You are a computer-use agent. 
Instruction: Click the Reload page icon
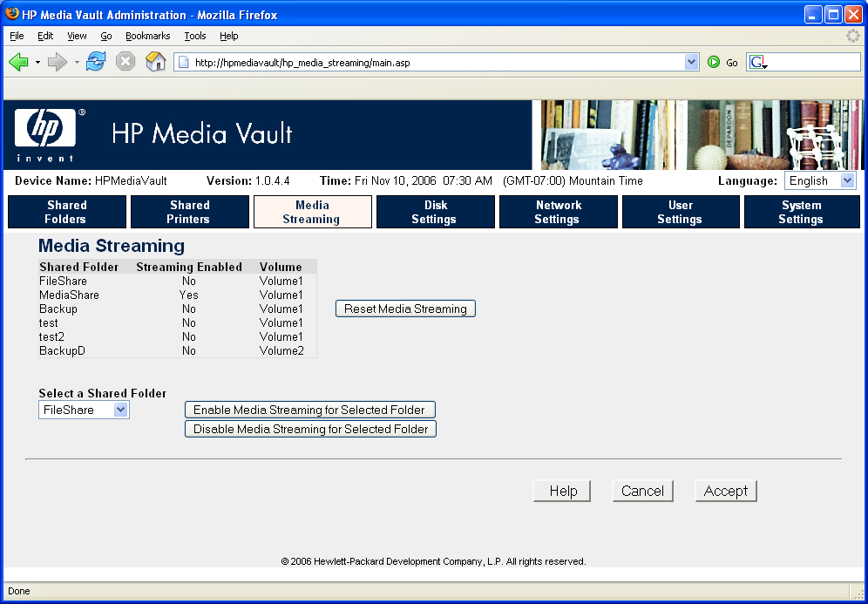96,62
